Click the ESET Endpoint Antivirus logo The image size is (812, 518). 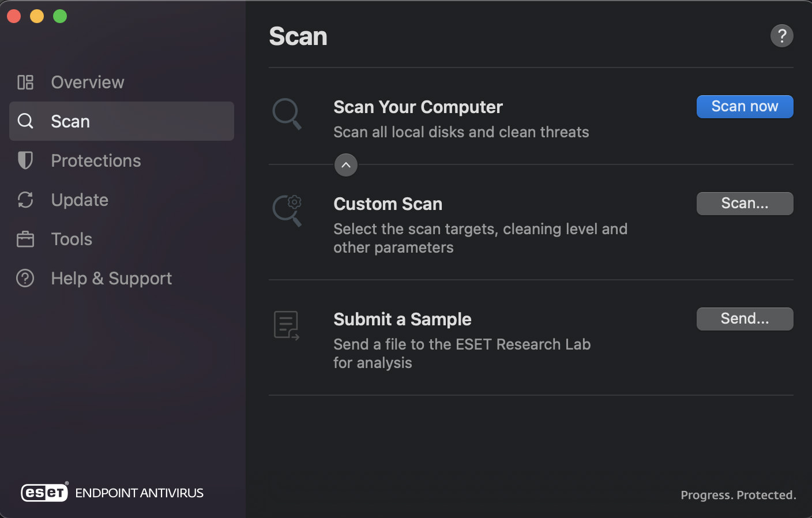point(112,492)
